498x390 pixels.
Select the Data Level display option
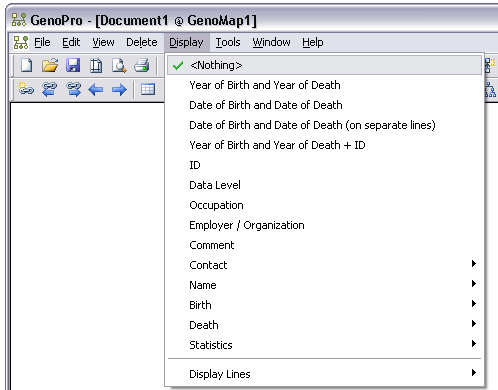tap(324, 185)
